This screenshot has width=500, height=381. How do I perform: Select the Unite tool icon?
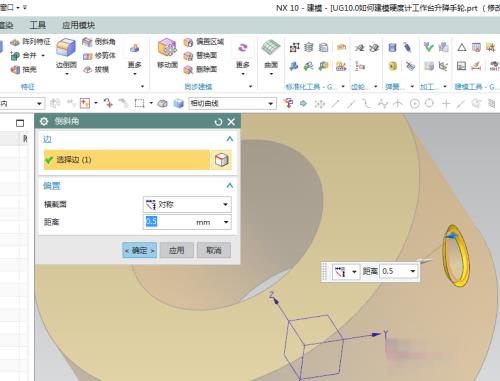coord(15,56)
